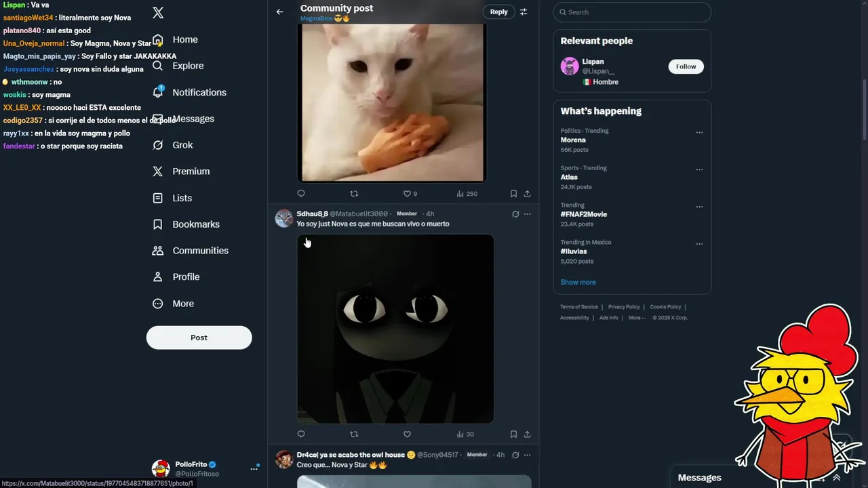
Task: Open the dark-eyed character image
Action: pos(395,329)
